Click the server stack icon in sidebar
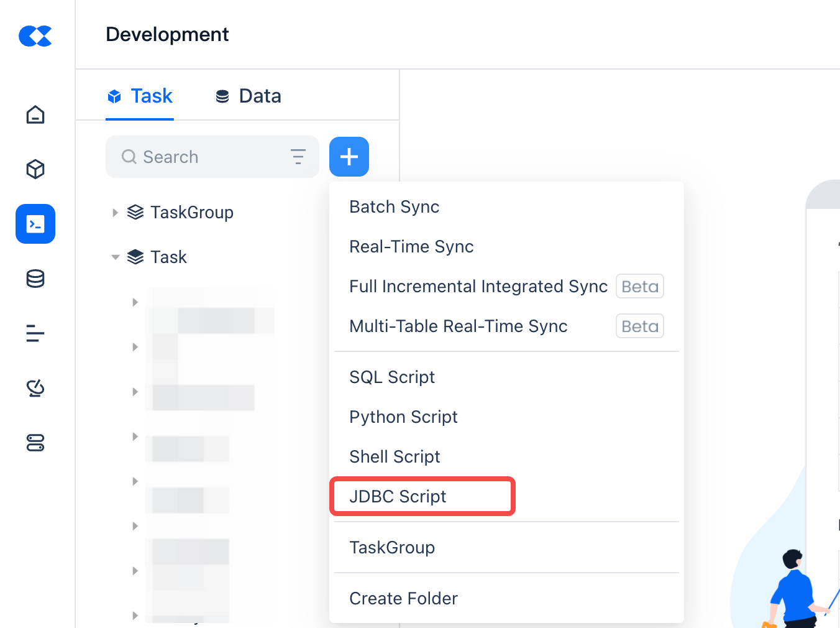Screen dimensions: 840x628 point(35,443)
